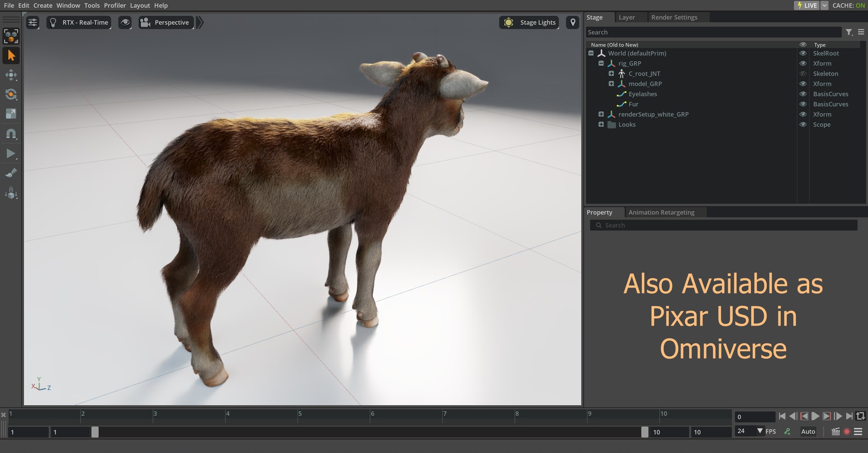
Task: Open the Profiler menu
Action: [x=115, y=5]
